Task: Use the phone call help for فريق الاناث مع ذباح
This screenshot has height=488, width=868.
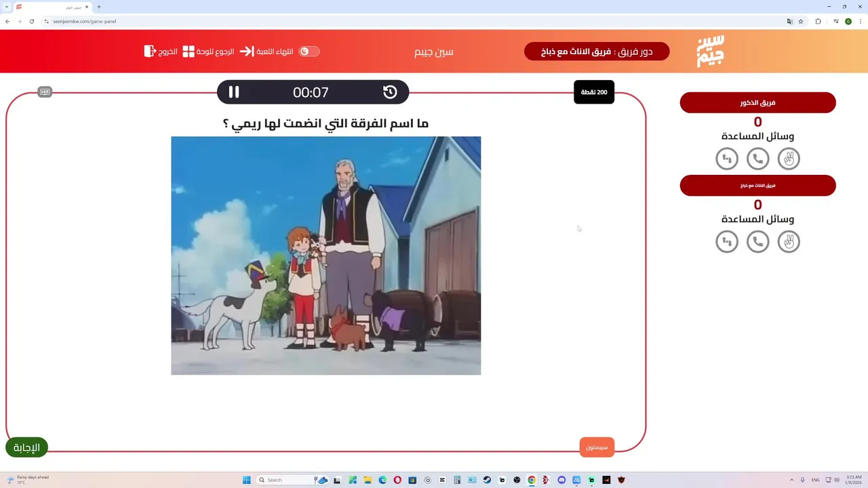Action: [x=758, y=242]
